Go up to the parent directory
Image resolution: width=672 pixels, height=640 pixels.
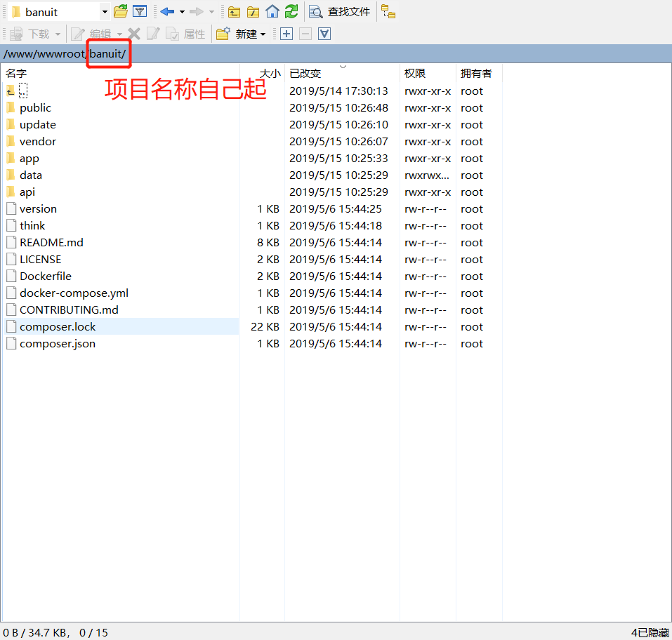pyautogui.click(x=235, y=11)
